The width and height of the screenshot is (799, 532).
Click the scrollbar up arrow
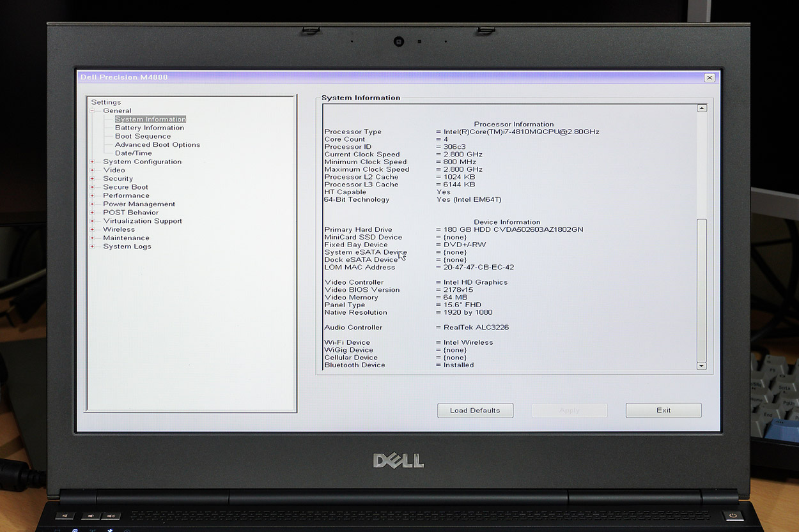coord(702,109)
